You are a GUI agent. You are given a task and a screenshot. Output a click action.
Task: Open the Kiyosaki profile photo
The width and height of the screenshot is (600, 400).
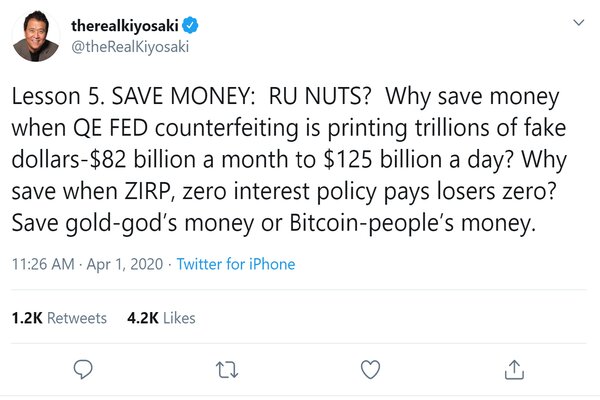pyautogui.click(x=36, y=36)
